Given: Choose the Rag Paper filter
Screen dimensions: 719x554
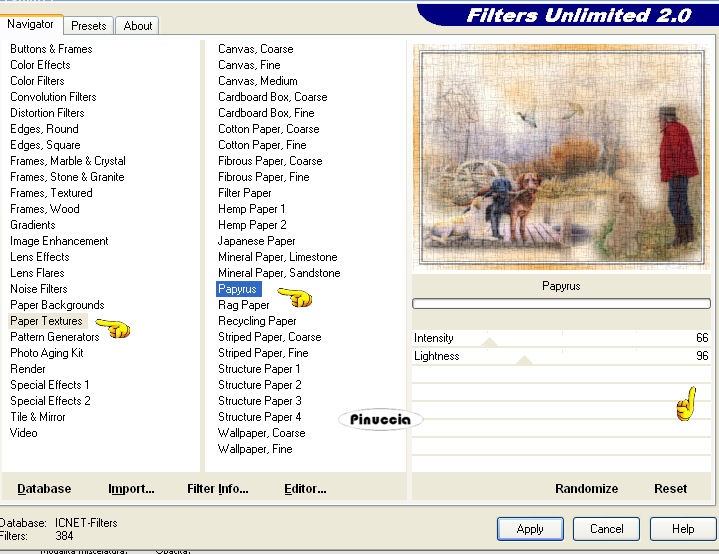Looking at the screenshot, I should click(x=243, y=305).
